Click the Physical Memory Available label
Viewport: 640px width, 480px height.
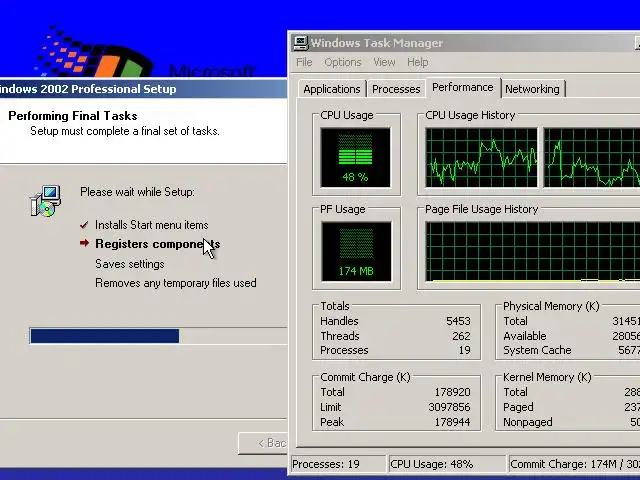click(525, 336)
